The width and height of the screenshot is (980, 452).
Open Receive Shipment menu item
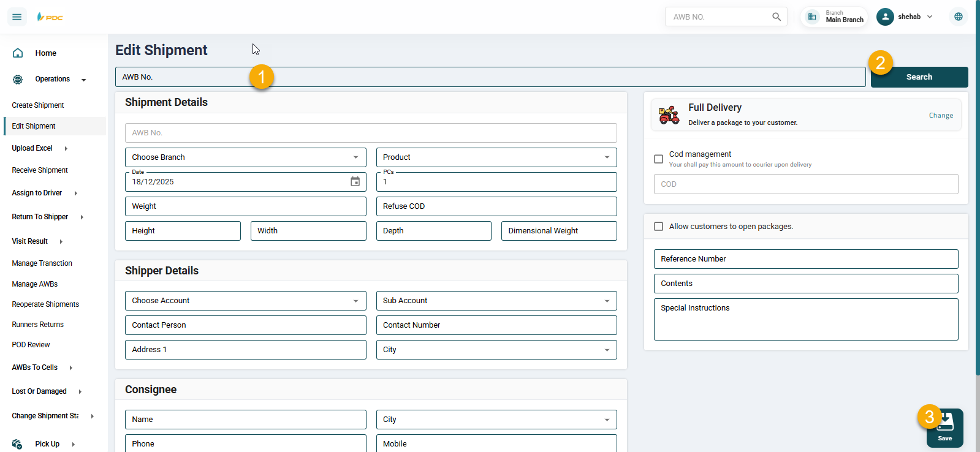click(x=40, y=170)
